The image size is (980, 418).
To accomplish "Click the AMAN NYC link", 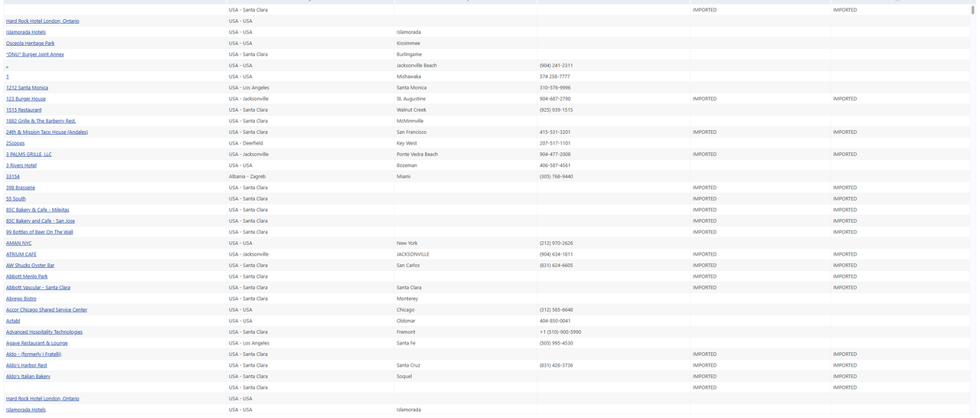I will (19, 243).
